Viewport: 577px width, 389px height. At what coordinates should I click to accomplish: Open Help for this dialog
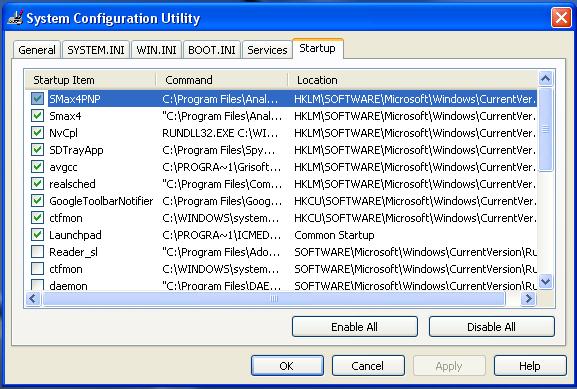point(530,366)
